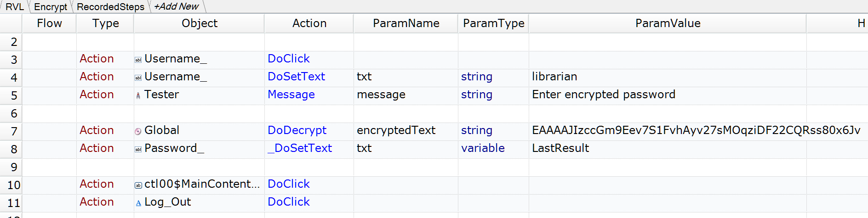
Task: Switch to the RVL tab
Action: click(14, 7)
